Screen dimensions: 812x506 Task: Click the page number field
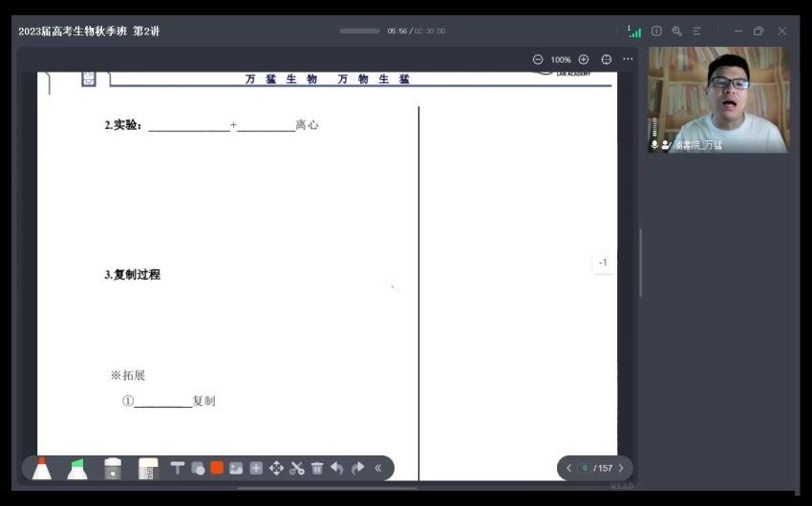click(x=585, y=468)
